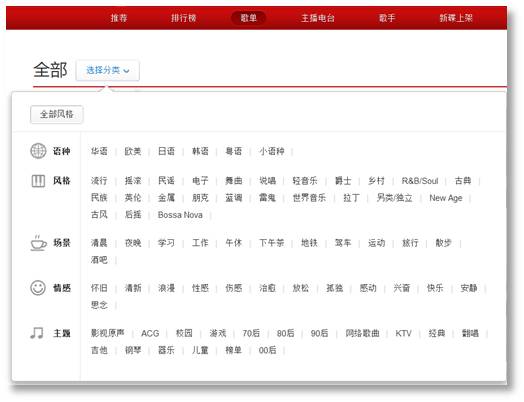Pick the 古风 style
The width and height of the screenshot is (524, 402).
click(99, 214)
